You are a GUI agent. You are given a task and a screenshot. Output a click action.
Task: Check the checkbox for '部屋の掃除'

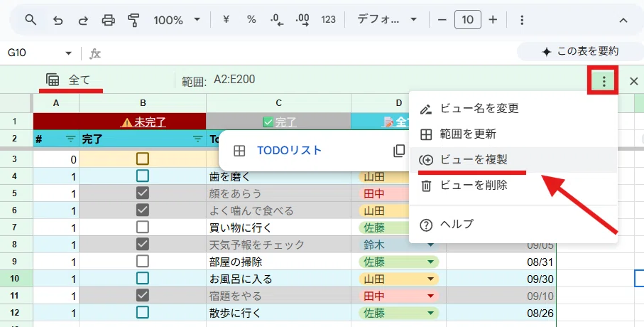143,261
